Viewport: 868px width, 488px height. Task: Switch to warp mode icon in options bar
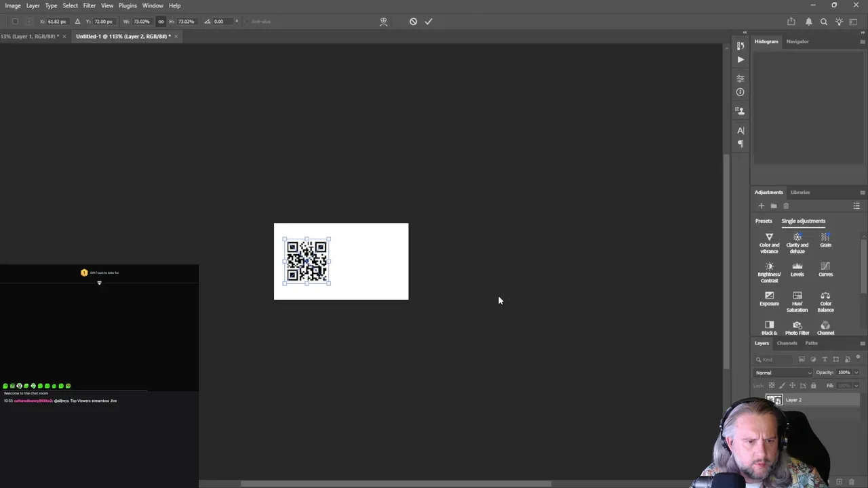pyautogui.click(x=383, y=22)
